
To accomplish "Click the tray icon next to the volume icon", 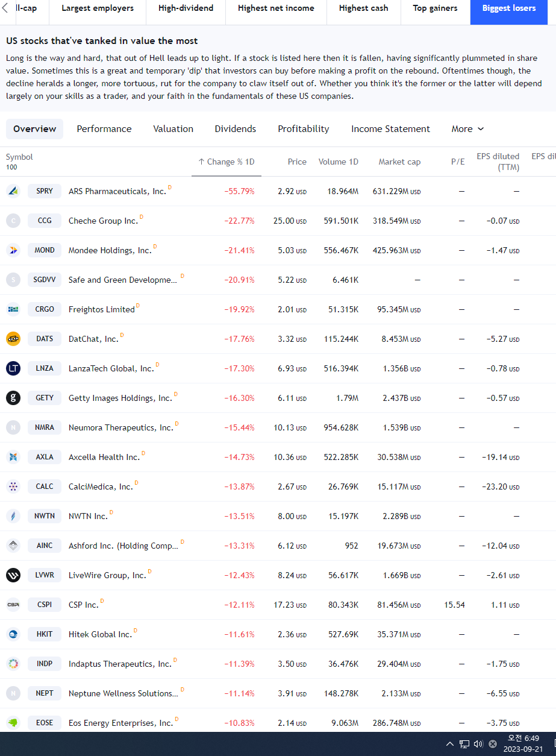I will point(493,744).
